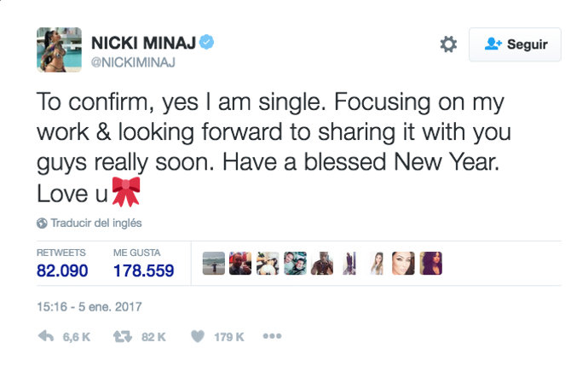Click the last liker avatar thumbnail
The width and height of the screenshot is (588, 366).
(x=430, y=264)
